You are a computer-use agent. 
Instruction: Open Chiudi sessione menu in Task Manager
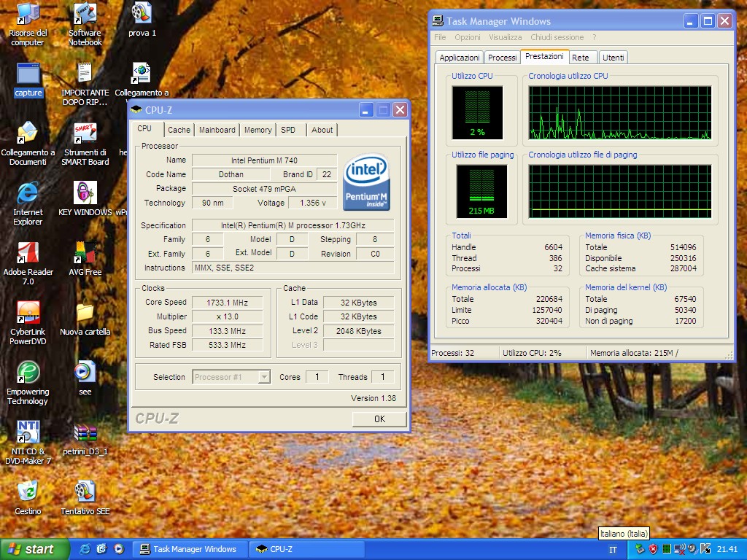coord(557,37)
